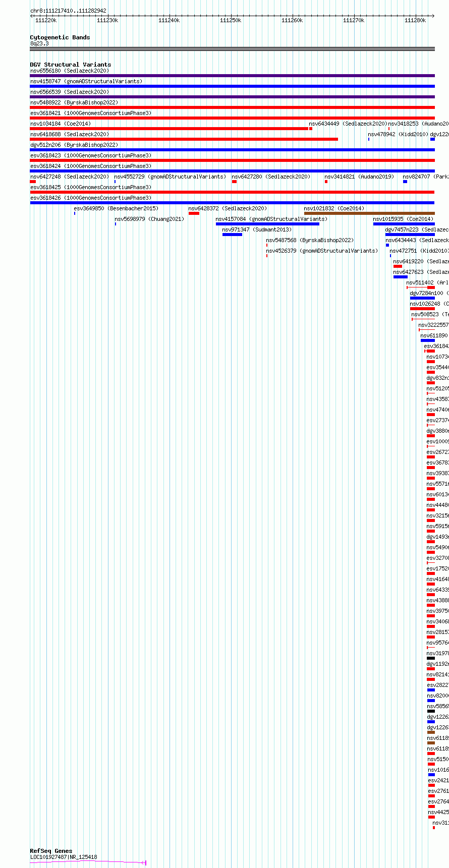Select dgv512n206 (ByrskaBishop2022) label
The height and width of the screenshot is (868, 449).
point(74,145)
